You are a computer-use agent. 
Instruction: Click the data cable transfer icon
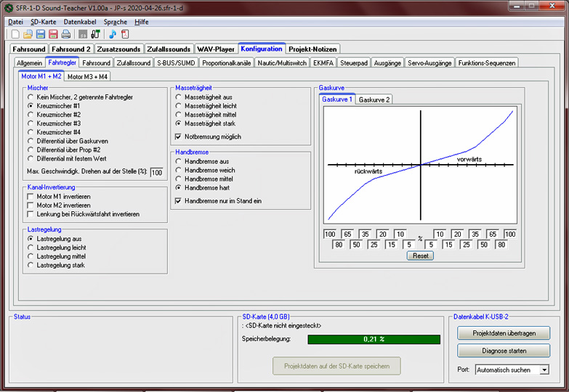95,34
